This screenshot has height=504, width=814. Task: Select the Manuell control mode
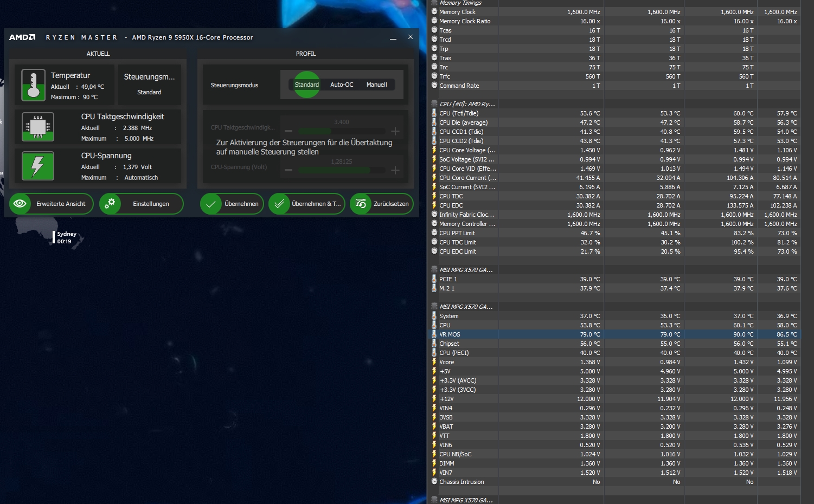(377, 85)
